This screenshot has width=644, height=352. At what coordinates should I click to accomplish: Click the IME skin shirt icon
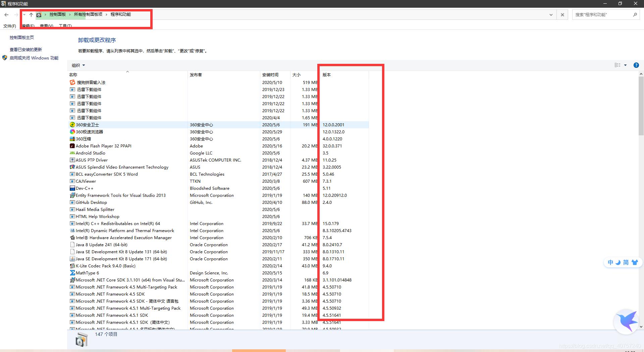click(635, 262)
